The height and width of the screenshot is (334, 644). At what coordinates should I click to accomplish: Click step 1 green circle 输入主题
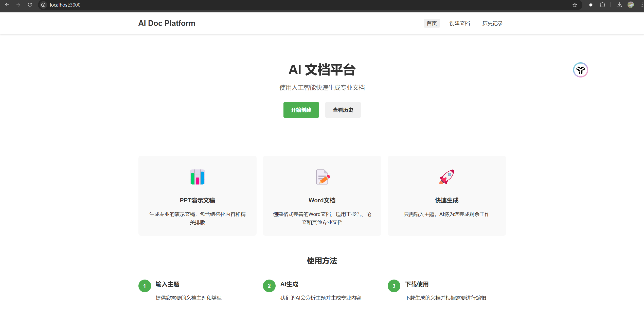[x=145, y=286]
